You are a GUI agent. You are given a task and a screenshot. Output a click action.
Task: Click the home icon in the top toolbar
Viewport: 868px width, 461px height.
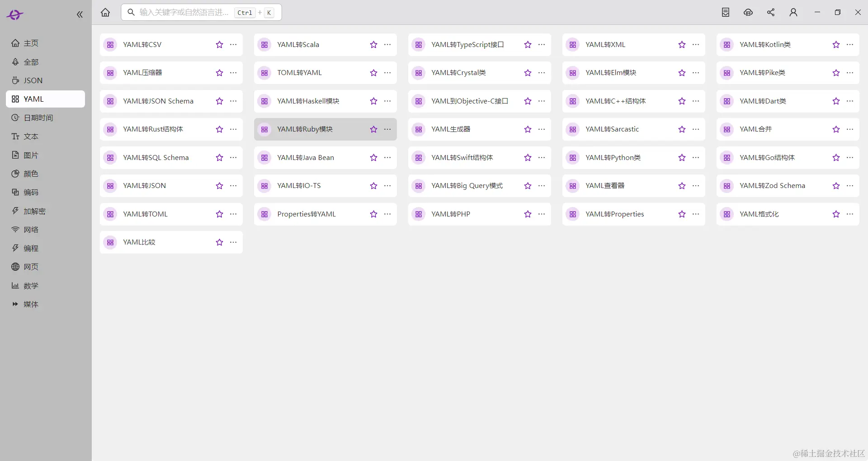105,12
